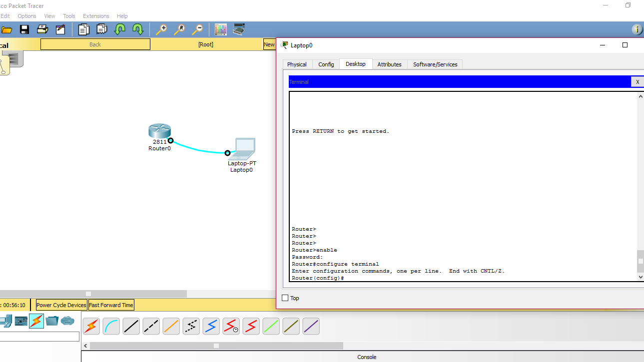This screenshot has width=644, height=362.
Task: Select the Miscellaneous folder category
Action: tap(52, 321)
